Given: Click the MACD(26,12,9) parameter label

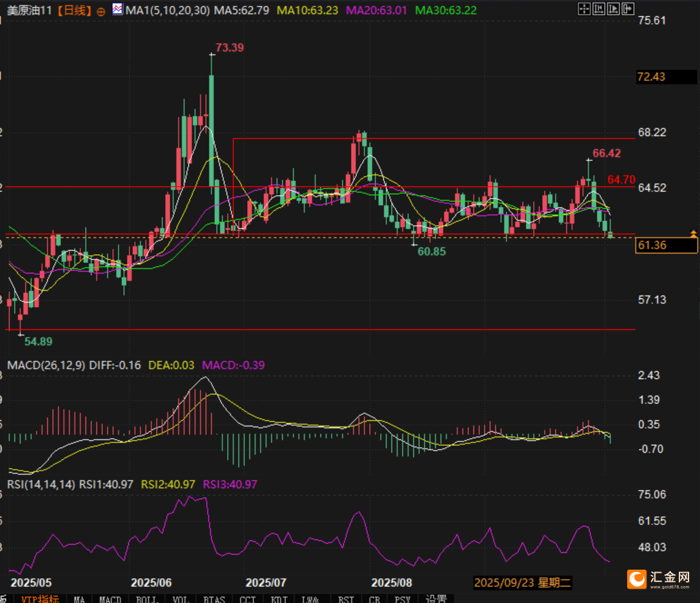Looking at the screenshot, I should (x=46, y=365).
